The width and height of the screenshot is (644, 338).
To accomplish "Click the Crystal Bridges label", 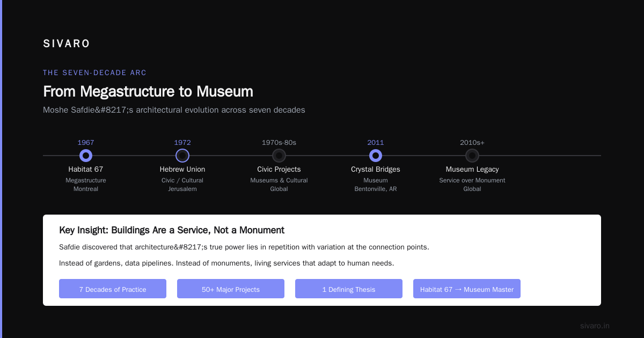I will (376, 169).
